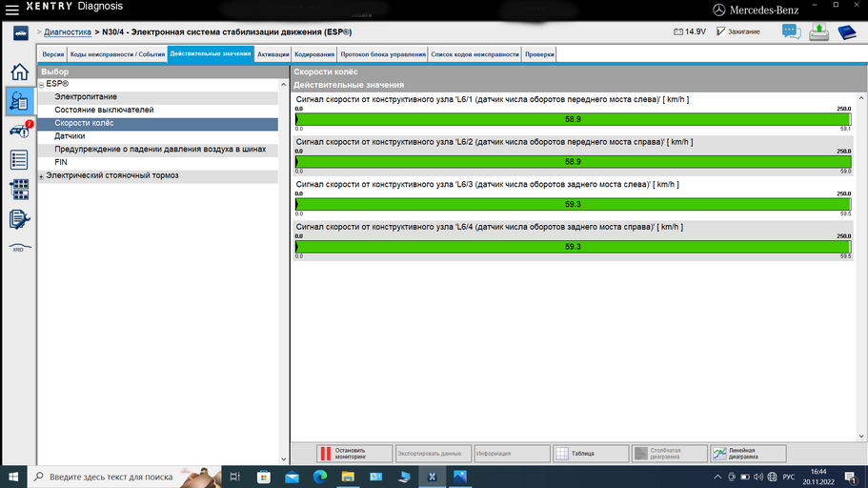Viewport: 868px width, 488px height.
Task: Open the Протокол блока управления tab
Action: pos(383,54)
